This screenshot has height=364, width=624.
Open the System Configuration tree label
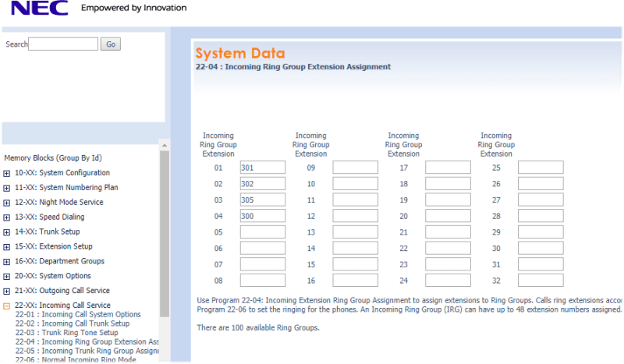[62, 173]
